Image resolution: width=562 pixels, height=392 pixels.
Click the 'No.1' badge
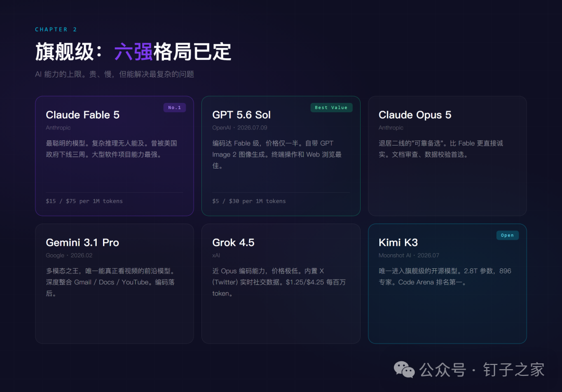coord(174,108)
